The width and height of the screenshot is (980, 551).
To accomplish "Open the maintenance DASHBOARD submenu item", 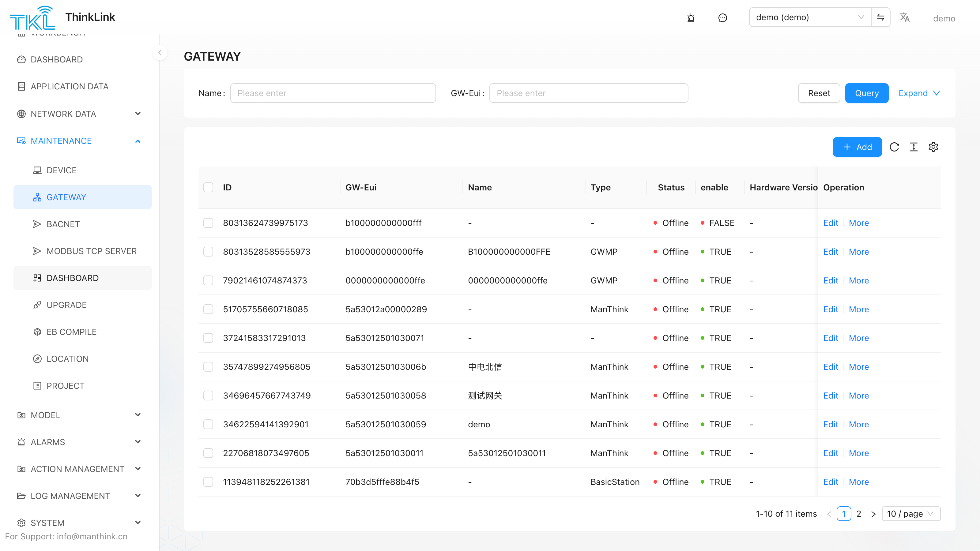I will [x=83, y=278].
